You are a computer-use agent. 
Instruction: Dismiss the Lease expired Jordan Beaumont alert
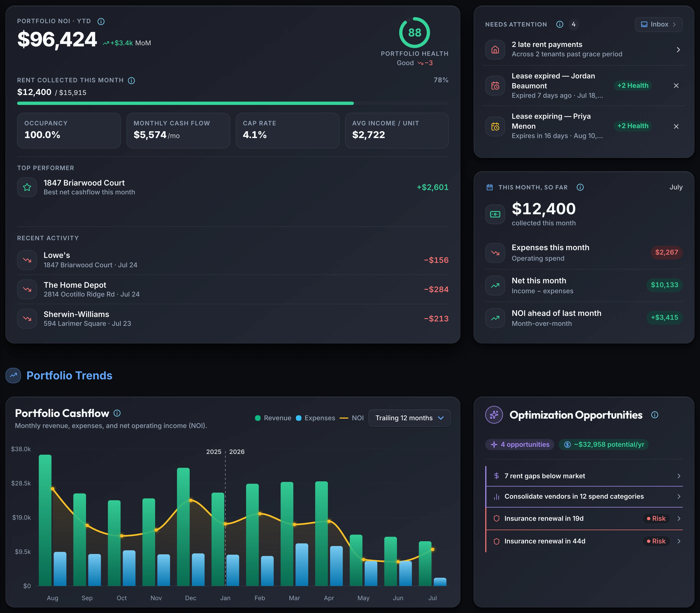pos(676,86)
